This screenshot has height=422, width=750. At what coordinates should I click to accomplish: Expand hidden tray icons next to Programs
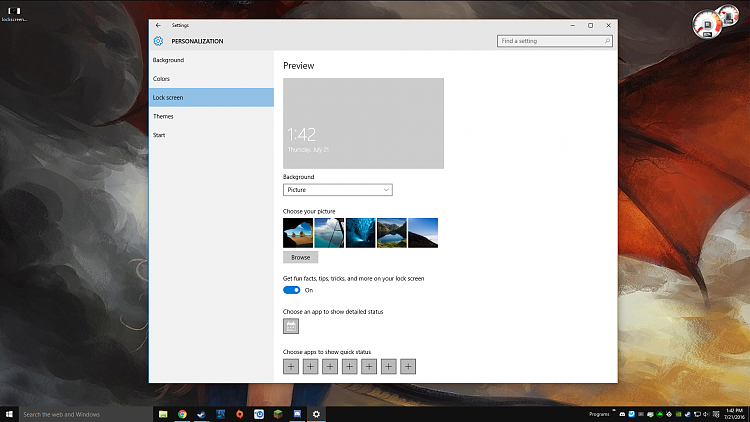(614, 411)
